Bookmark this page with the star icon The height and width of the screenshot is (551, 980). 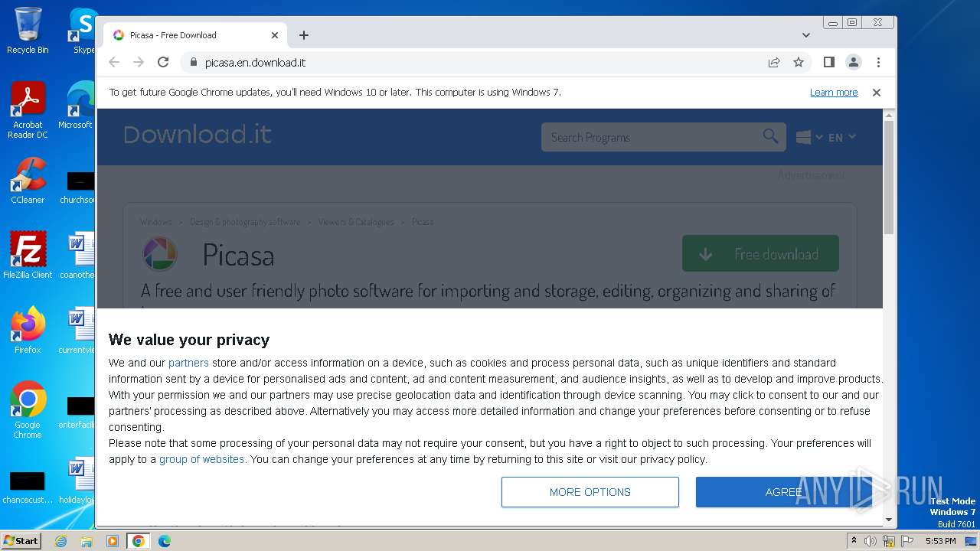click(799, 62)
